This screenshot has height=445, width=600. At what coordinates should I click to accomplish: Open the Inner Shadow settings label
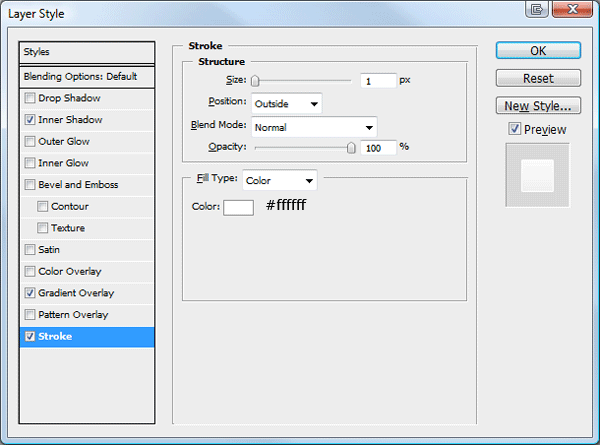70,120
